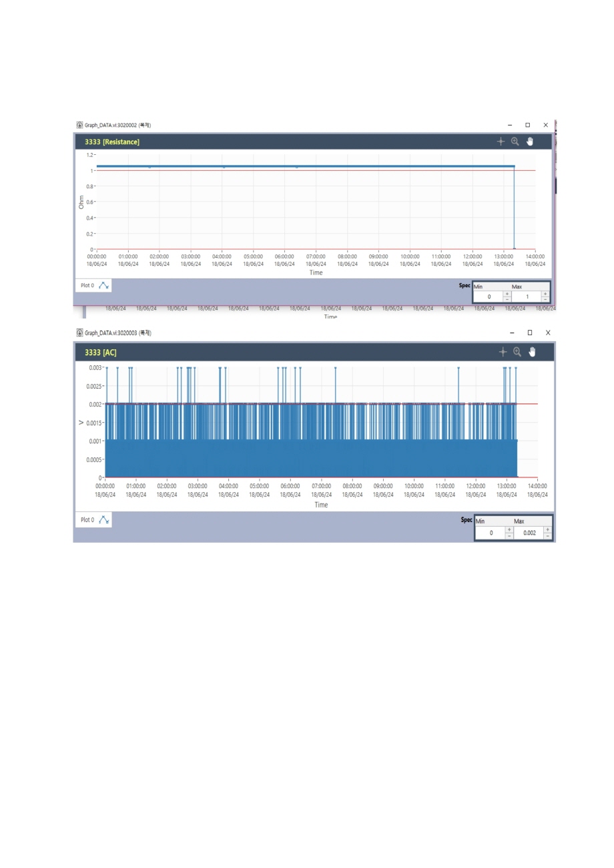Click the Time axis label in AC graph
This screenshot has height=868, width=614.
(321, 505)
